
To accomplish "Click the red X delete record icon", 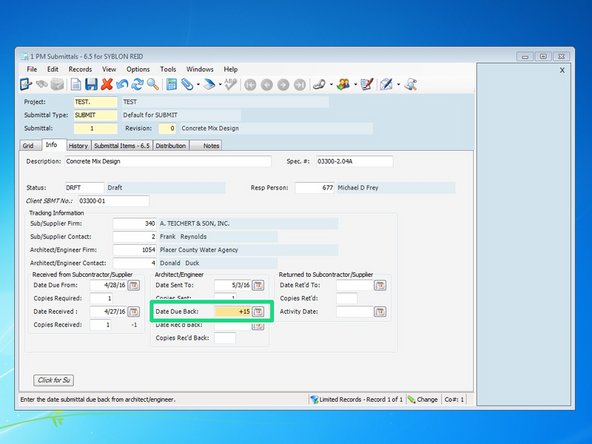I will 107,84.
